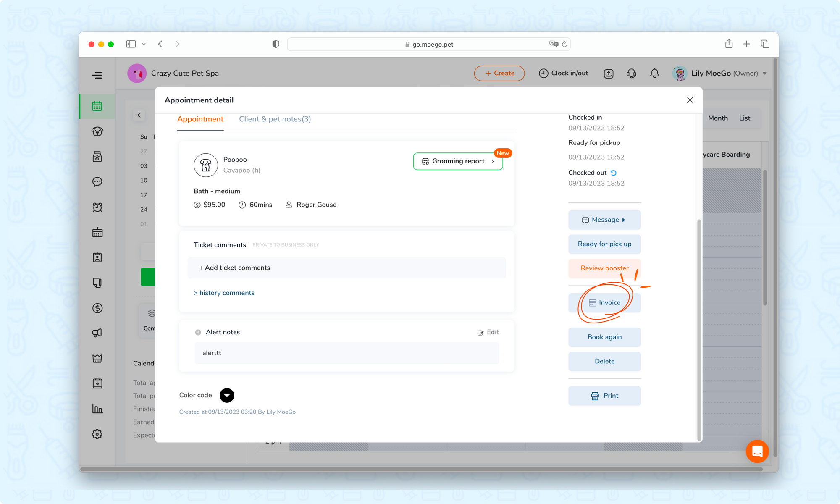The width and height of the screenshot is (840, 504).
Task: Switch calendar to List view
Action: (745, 118)
